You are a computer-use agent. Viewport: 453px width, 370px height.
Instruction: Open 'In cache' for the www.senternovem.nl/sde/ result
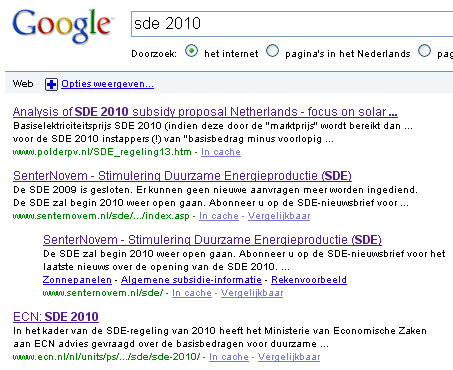tap(192, 293)
